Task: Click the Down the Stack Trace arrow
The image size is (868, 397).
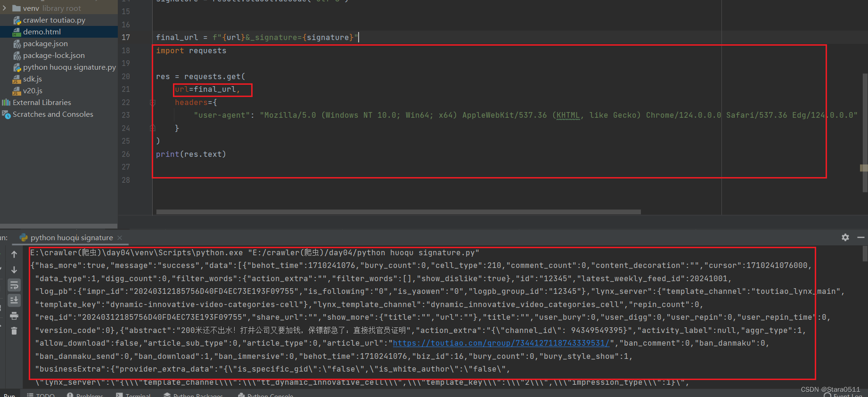Action: 14,269
